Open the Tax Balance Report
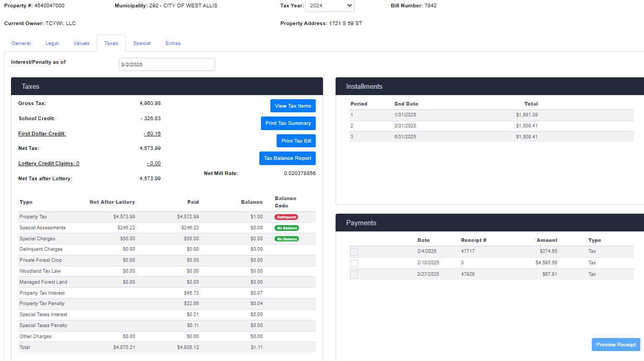This screenshot has height=361, width=644. point(288,158)
